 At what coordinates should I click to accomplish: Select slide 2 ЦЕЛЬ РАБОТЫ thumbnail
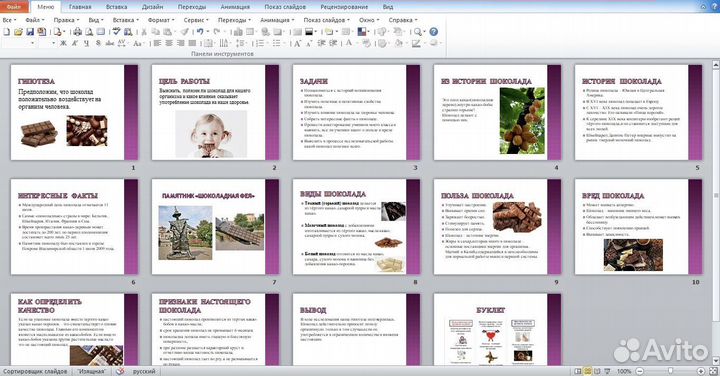pos(215,112)
